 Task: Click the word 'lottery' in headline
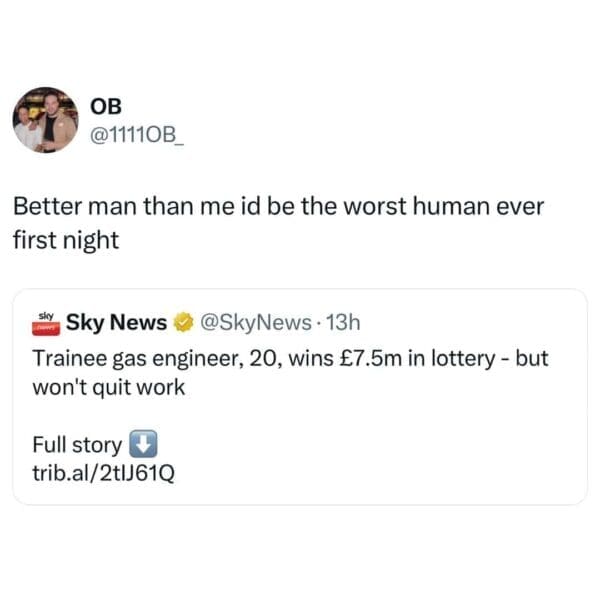click(463, 359)
